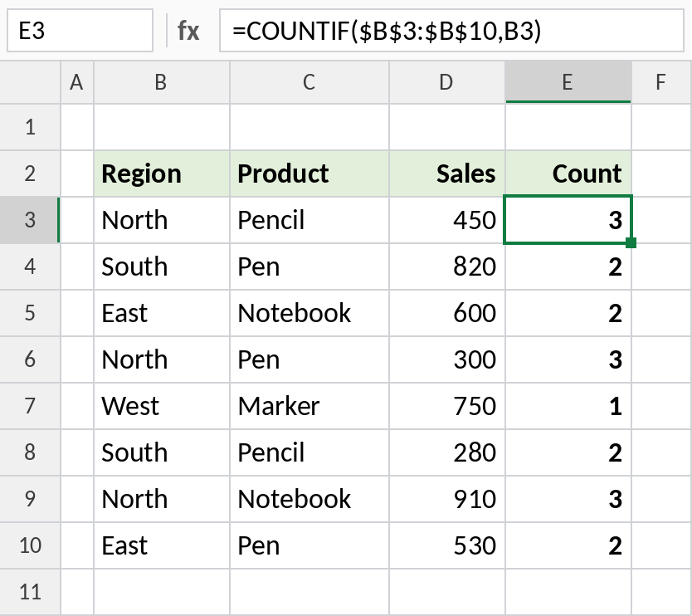Select row 5 header
The image size is (692, 616).
point(30,313)
